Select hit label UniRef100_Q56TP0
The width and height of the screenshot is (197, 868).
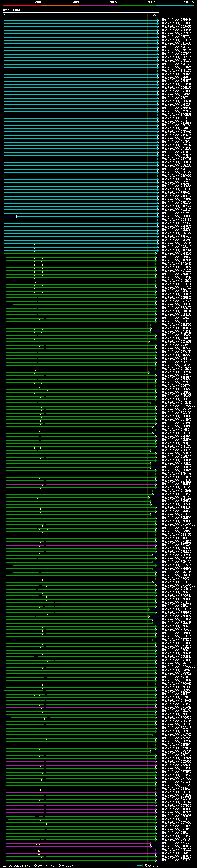tap(177, 386)
